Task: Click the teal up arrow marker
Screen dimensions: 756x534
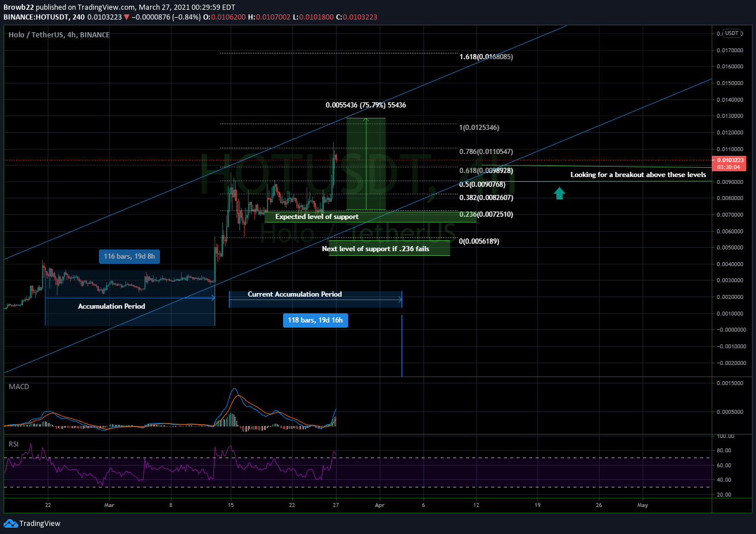Action: (559, 193)
